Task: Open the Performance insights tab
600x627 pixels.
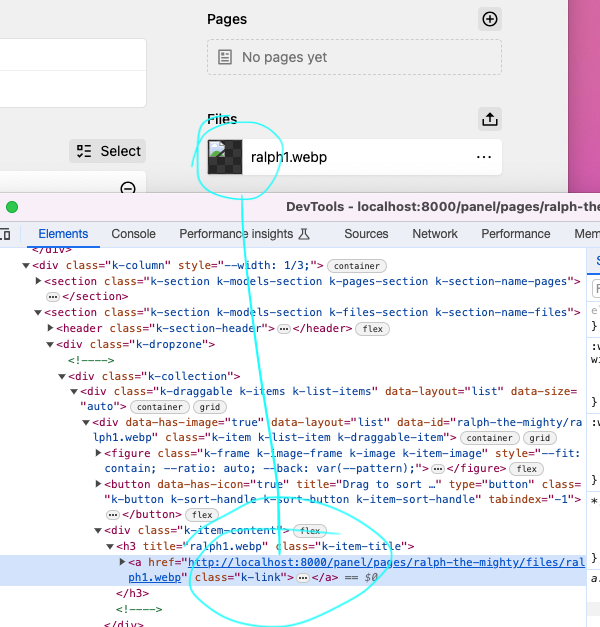Action: [x=244, y=234]
